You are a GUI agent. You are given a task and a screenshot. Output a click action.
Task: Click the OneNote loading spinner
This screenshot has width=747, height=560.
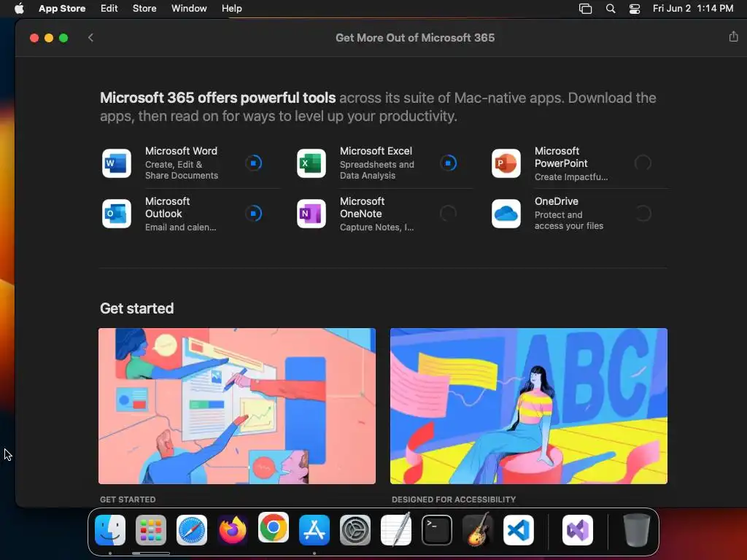point(448,214)
